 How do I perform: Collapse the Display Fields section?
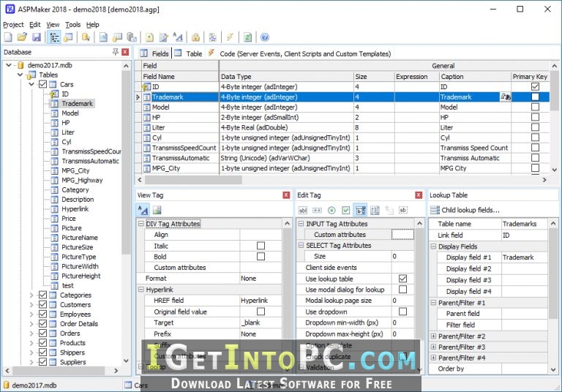coord(433,246)
